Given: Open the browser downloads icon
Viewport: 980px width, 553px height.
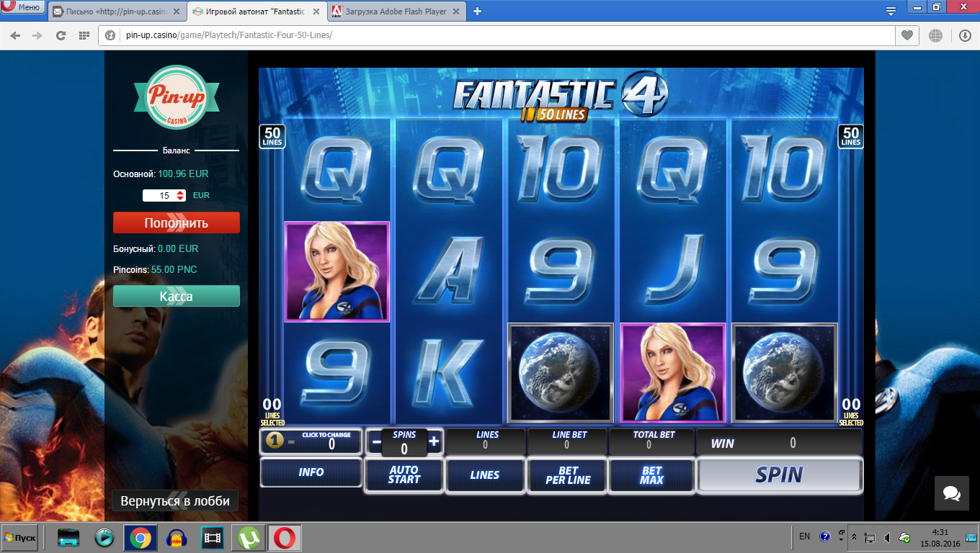Looking at the screenshot, I should [x=965, y=35].
